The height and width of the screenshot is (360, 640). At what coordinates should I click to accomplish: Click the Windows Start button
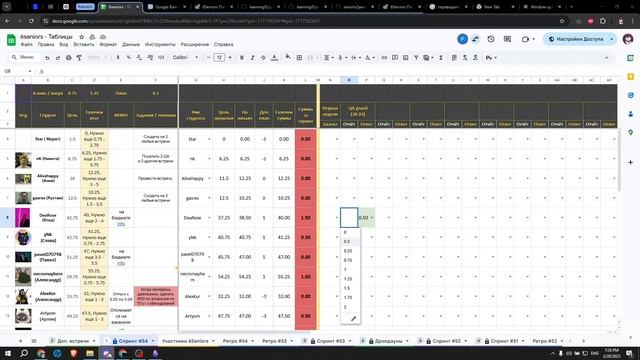(8, 353)
